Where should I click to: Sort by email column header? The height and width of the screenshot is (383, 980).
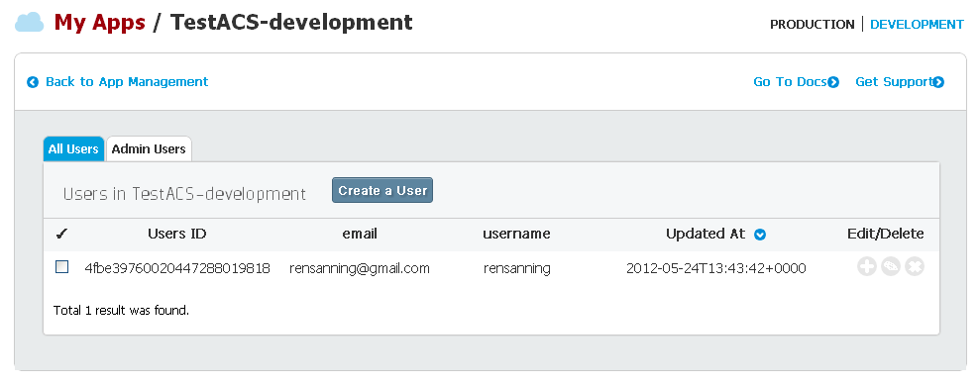click(x=360, y=234)
